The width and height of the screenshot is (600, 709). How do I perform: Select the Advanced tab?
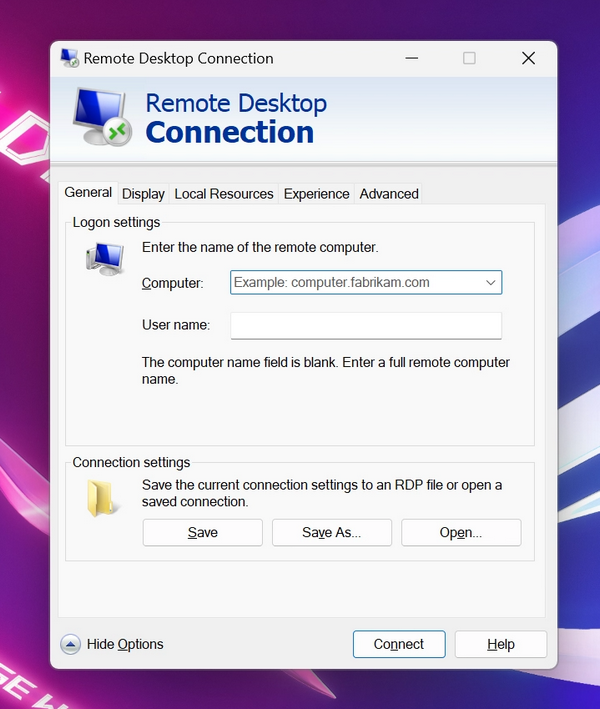(389, 194)
